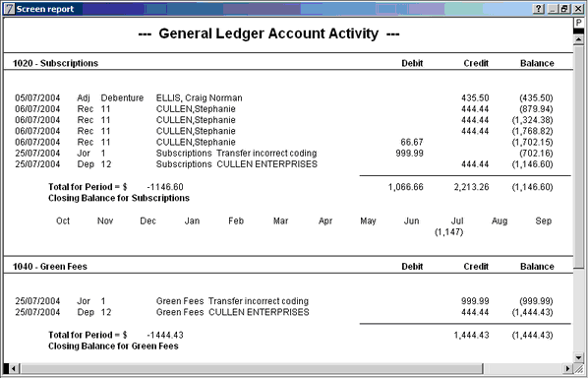Click the P button above the scrollbar
The height and width of the screenshot is (378, 588).
578,23
